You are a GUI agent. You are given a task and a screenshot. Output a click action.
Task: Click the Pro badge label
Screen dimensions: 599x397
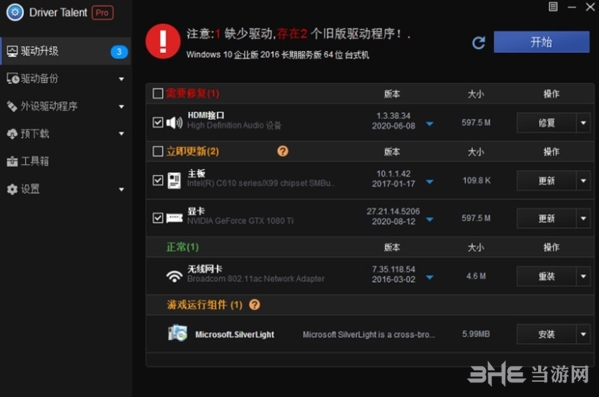coord(102,13)
